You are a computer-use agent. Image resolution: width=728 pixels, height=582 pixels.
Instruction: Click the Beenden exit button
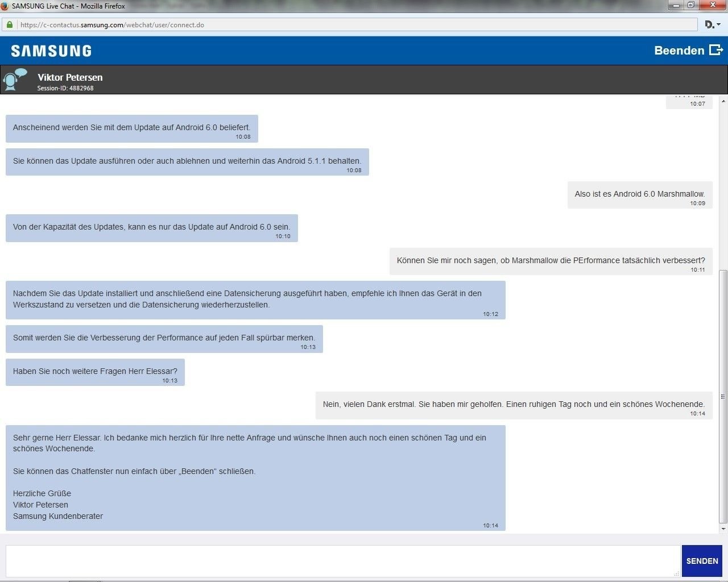pos(688,51)
